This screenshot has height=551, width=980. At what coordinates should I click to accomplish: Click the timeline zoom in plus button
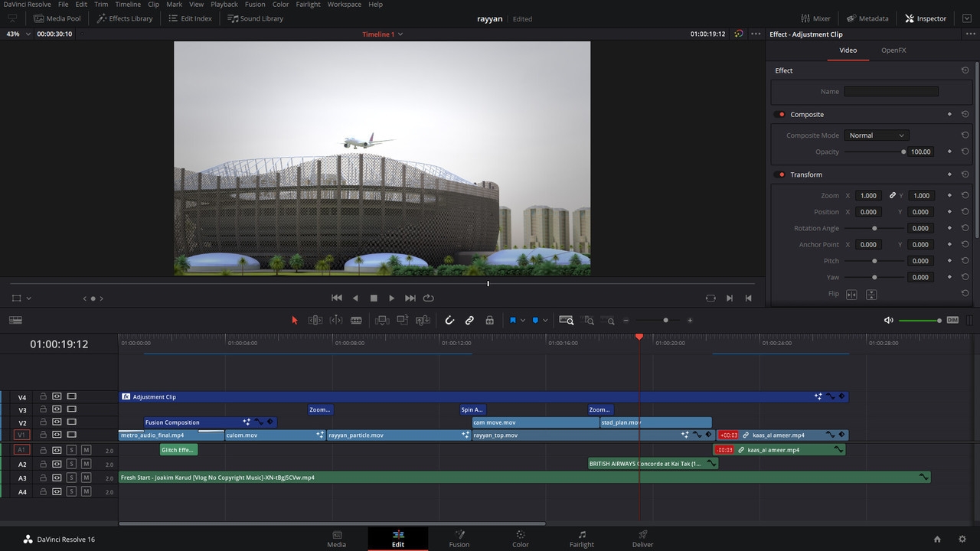click(x=690, y=321)
